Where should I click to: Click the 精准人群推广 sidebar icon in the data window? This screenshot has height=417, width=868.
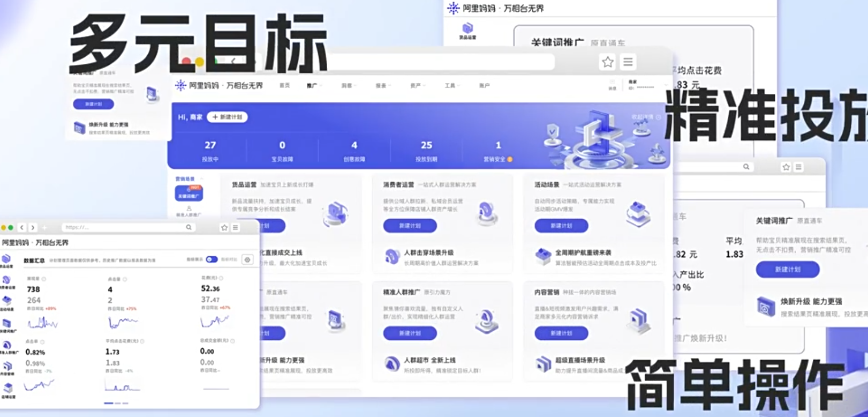click(7, 345)
